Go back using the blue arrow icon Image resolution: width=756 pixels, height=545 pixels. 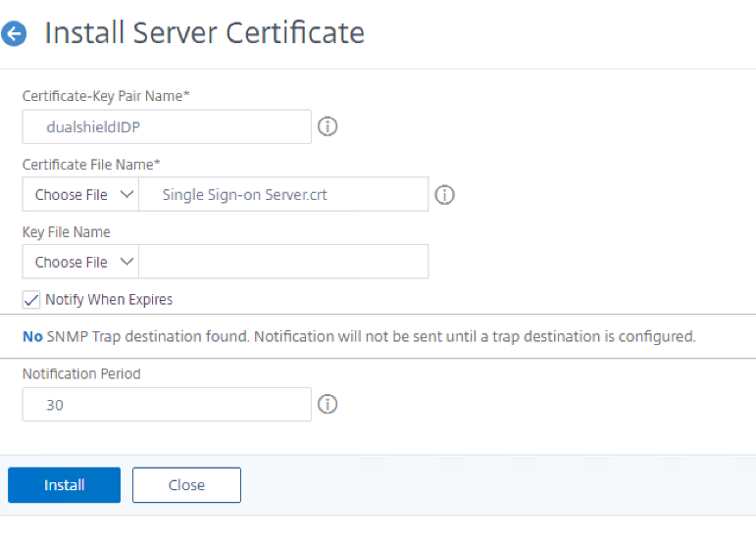coord(14,34)
